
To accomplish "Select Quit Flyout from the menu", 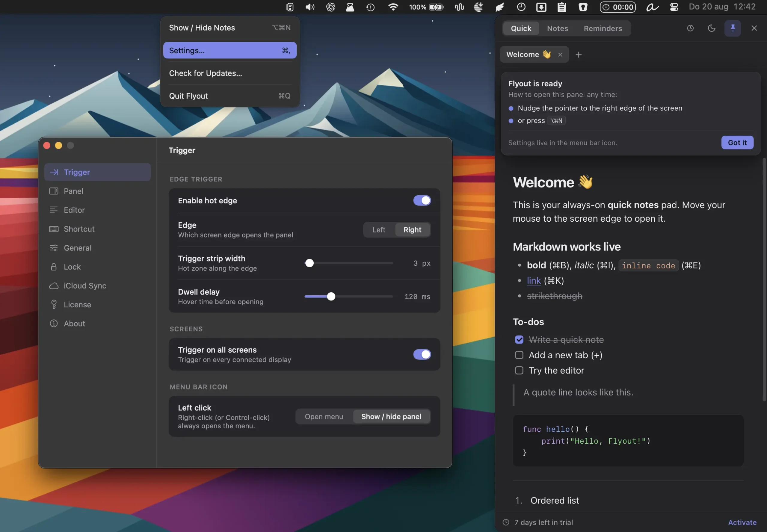I will (230, 96).
